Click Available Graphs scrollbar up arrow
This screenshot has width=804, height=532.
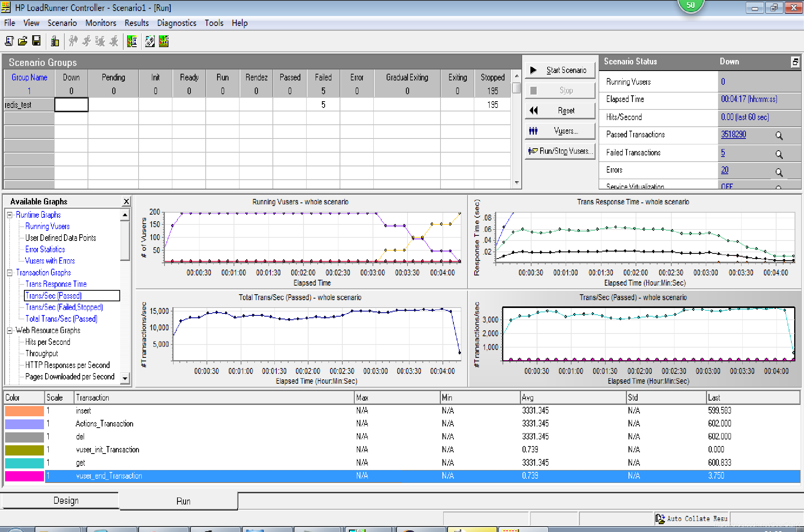[125, 215]
